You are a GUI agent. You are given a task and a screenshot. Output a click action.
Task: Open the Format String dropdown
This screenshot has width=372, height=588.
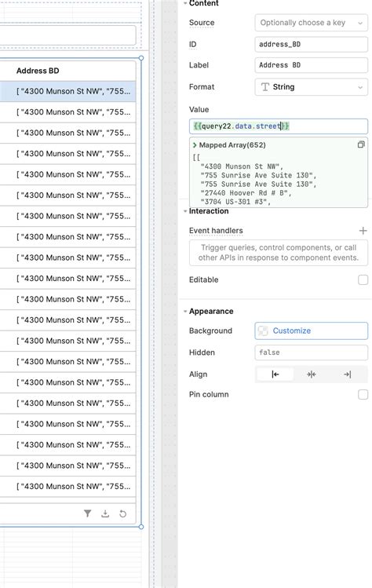point(312,87)
